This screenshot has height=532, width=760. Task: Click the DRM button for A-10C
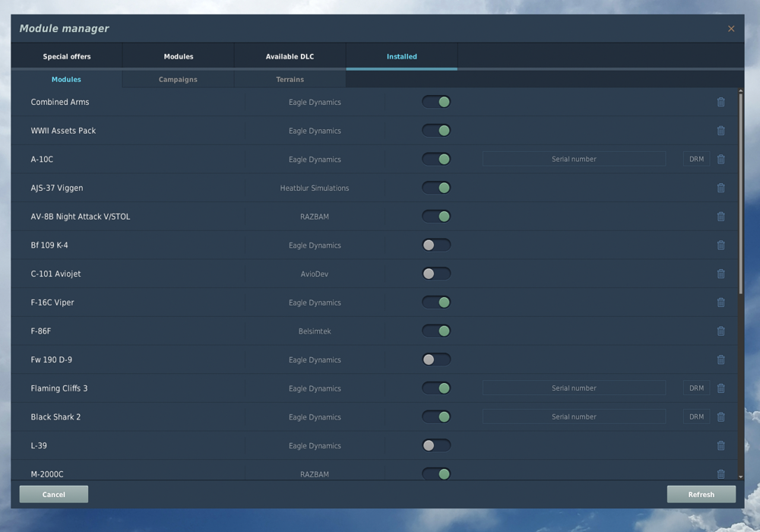coord(696,159)
